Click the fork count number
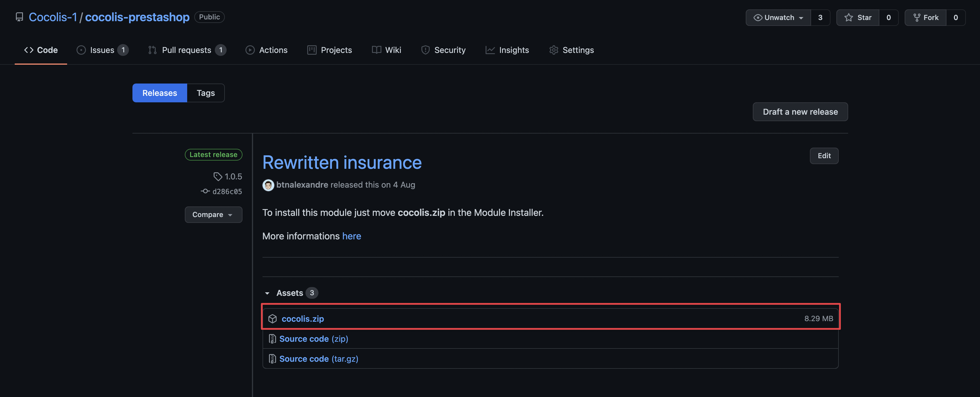Image resolution: width=980 pixels, height=397 pixels. coord(955,17)
